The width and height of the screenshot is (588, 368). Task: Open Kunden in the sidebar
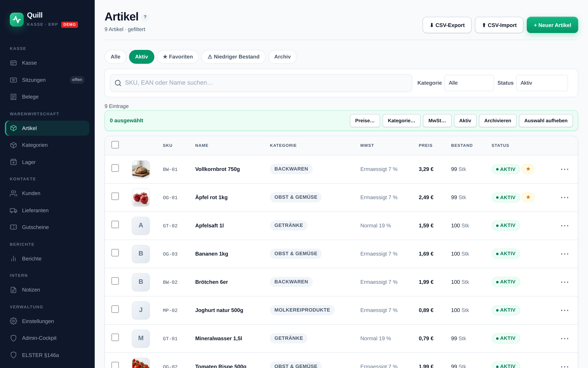[x=47, y=193]
